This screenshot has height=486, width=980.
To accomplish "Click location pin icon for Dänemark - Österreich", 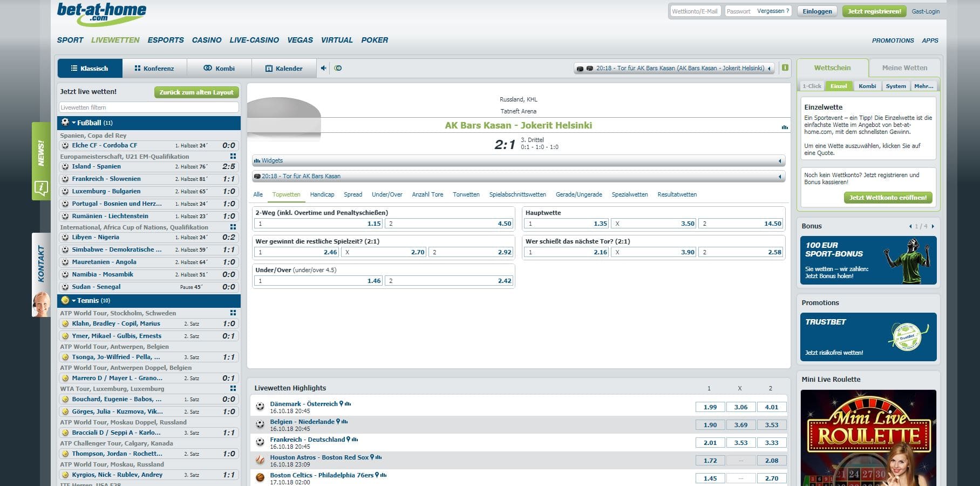I will pyautogui.click(x=341, y=404).
